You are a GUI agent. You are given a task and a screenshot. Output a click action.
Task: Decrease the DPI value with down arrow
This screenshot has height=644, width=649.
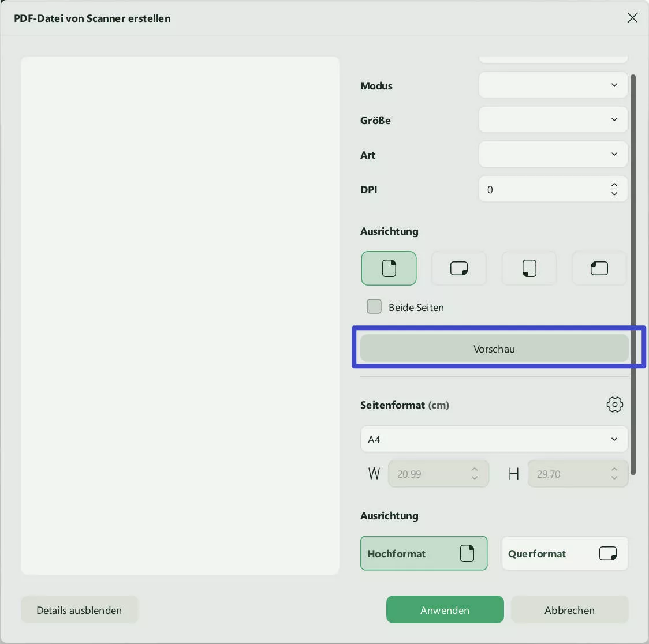pyautogui.click(x=614, y=193)
